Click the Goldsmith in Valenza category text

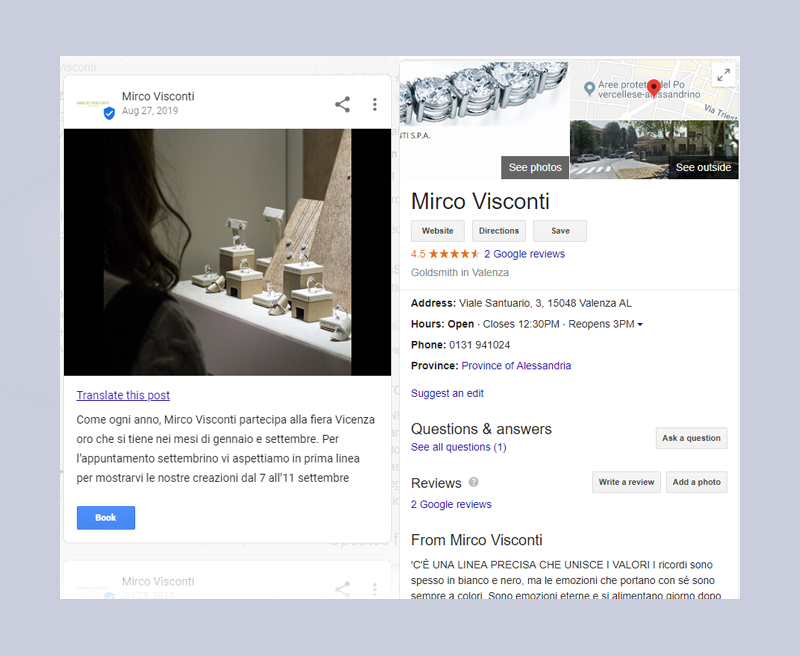460,272
